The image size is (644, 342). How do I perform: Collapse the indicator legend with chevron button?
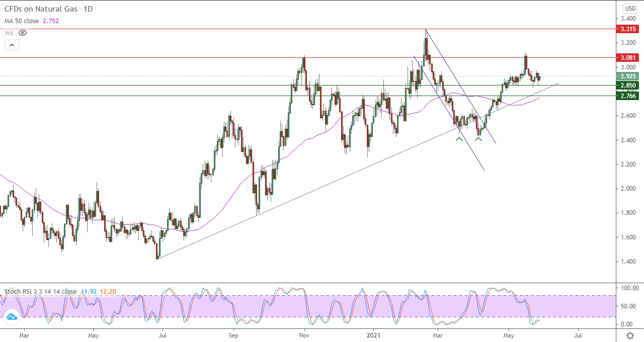12,45
